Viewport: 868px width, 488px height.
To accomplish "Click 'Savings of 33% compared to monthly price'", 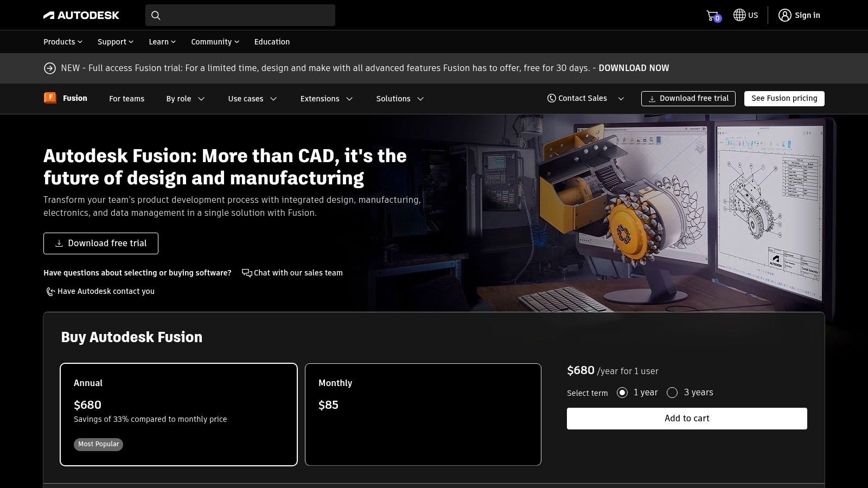I will pos(150,419).
